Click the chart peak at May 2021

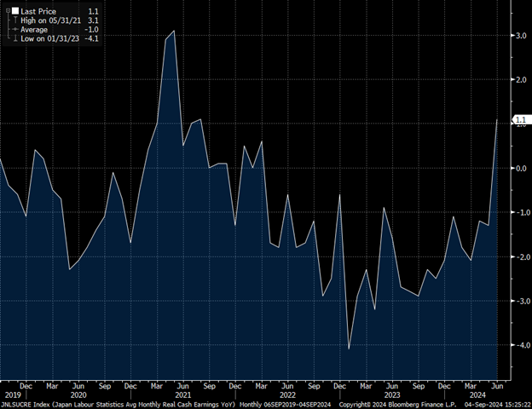coord(174,32)
